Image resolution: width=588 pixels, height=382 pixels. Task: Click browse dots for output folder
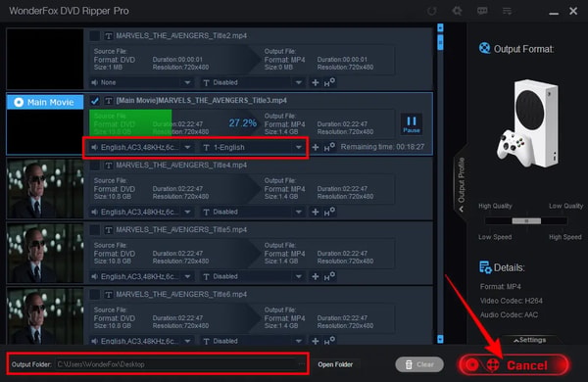[302, 364]
